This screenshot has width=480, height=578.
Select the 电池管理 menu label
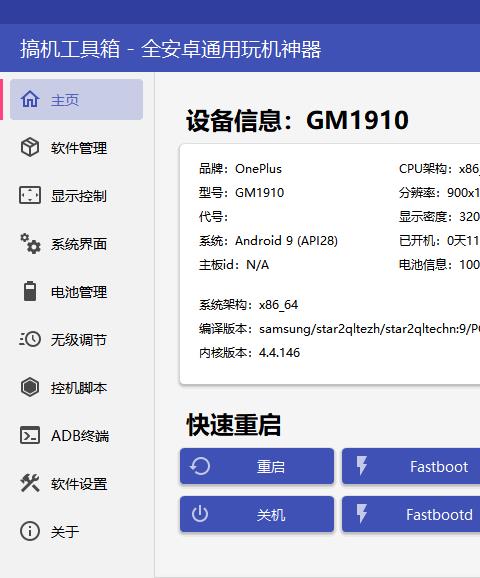(x=79, y=292)
